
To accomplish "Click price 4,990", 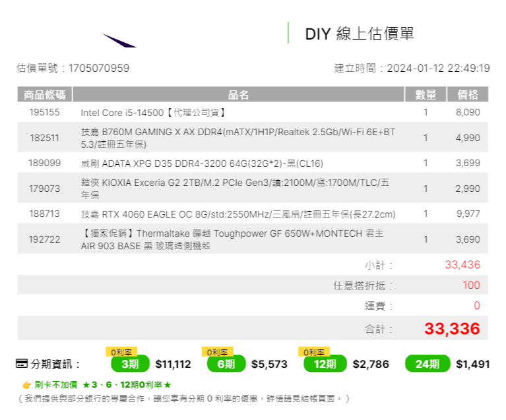I will pyautogui.click(x=468, y=138).
